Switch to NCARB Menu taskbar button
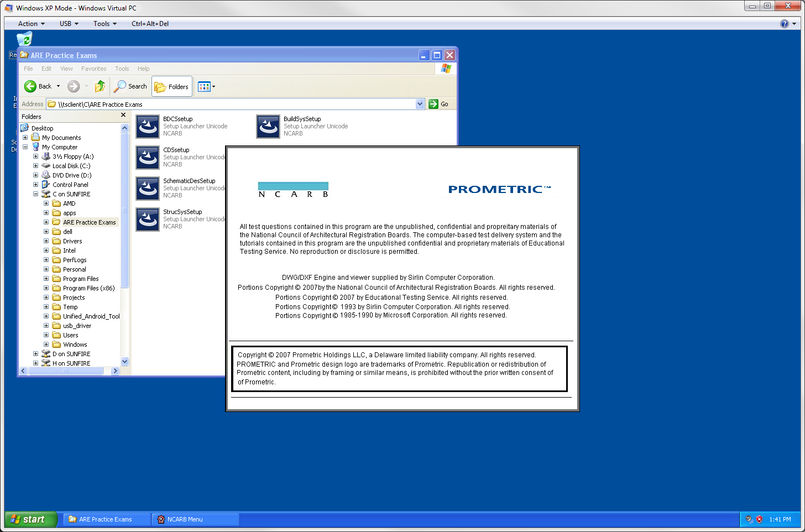This screenshot has height=532, width=805. (195, 519)
